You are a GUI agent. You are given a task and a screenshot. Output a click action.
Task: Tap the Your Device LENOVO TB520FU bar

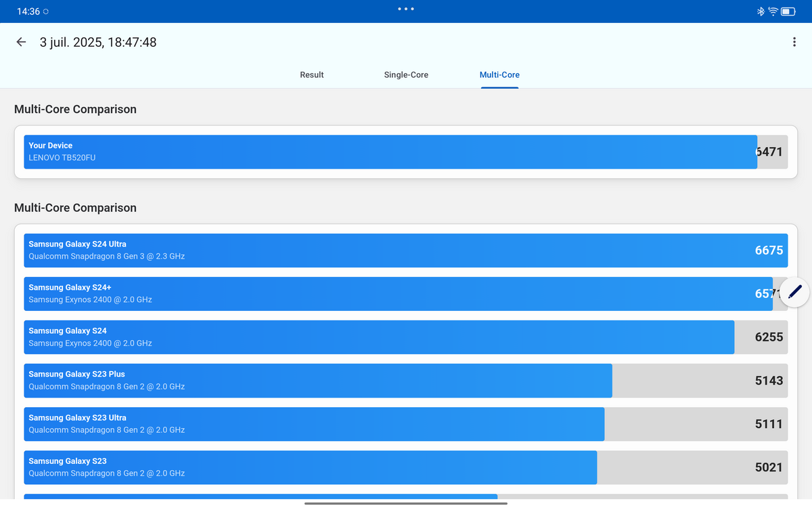coord(406,152)
